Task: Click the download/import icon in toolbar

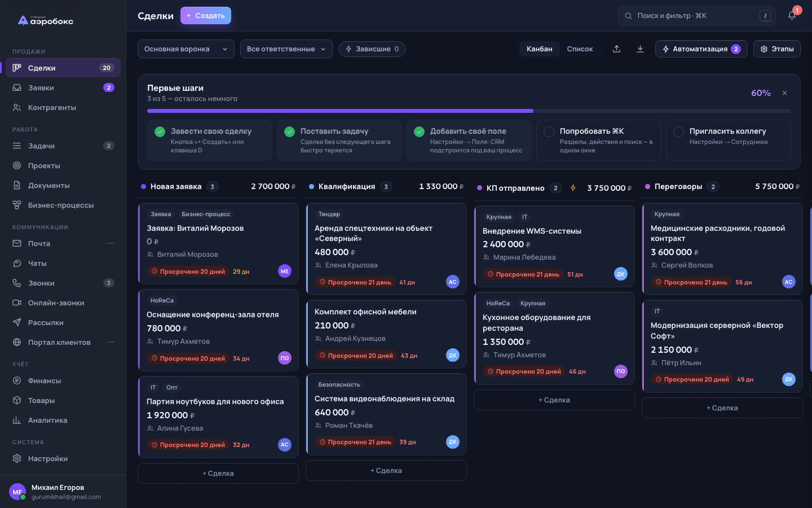Action: (640, 49)
